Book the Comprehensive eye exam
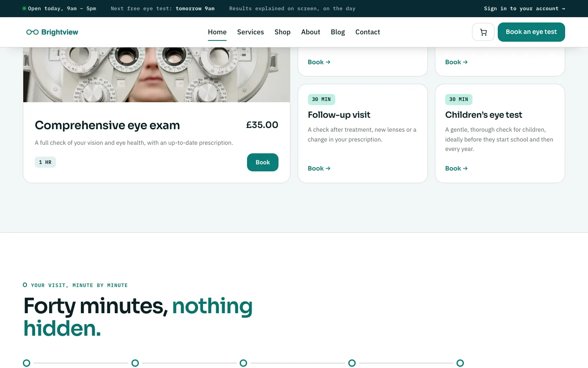588x368 pixels. 263,162
